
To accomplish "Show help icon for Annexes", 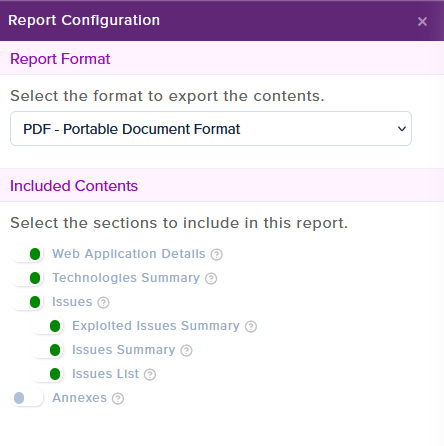I will click(x=118, y=399).
